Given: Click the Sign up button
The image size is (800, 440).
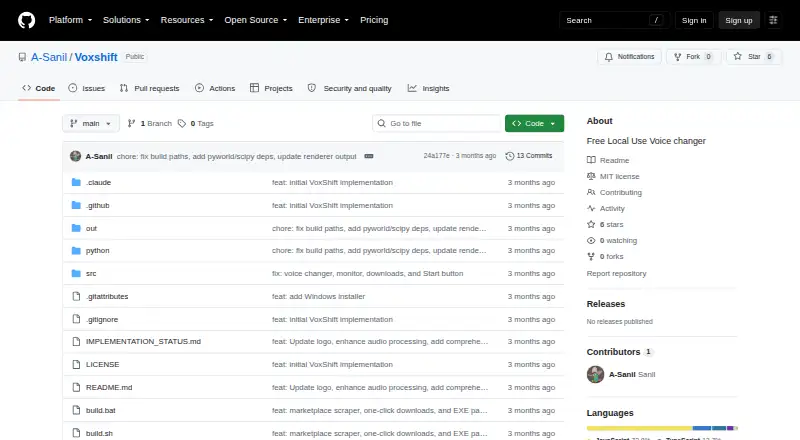Looking at the screenshot, I should 739,20.
